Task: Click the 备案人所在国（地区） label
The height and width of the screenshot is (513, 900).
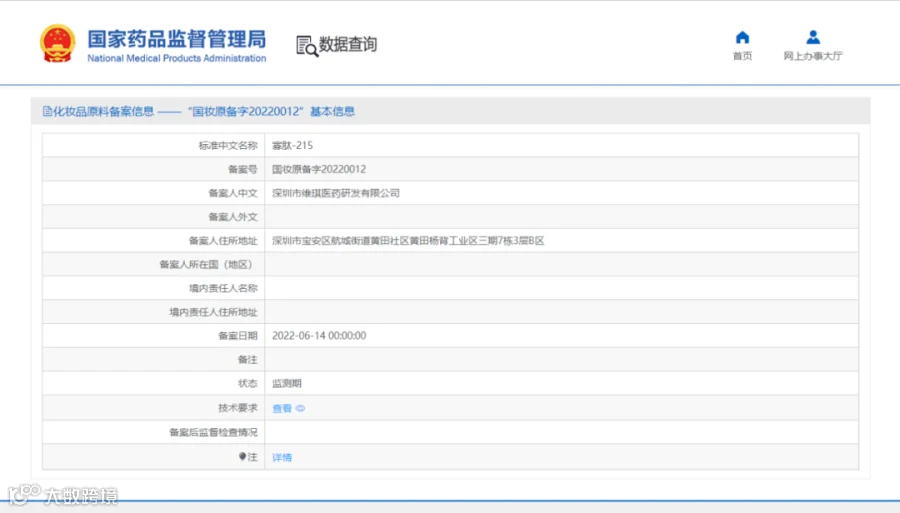Action: (x=208, y=265)
